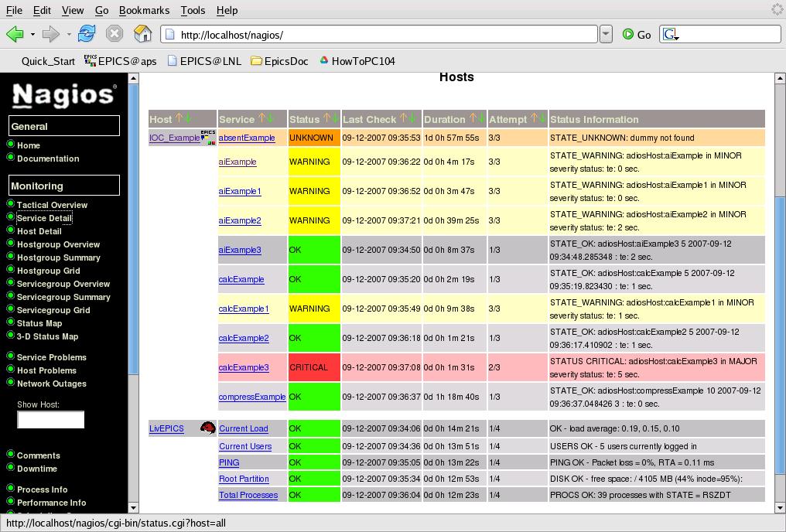Open the Downtime sidebar link

pos(37,469)
